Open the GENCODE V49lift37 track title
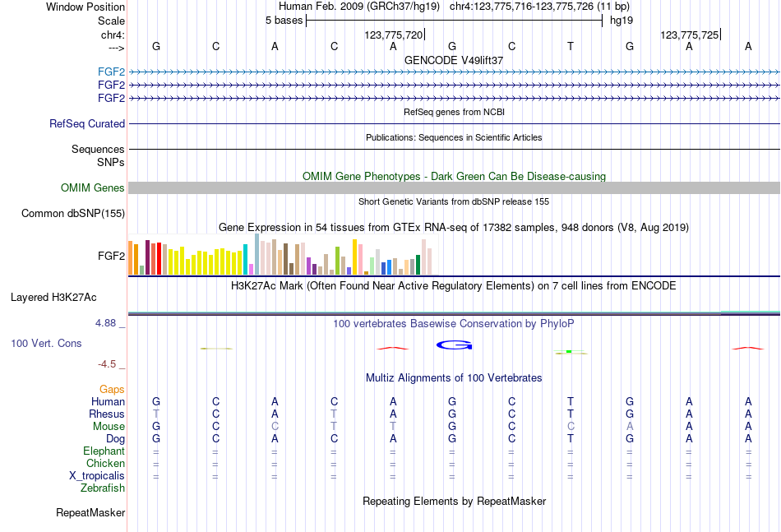The width and height of the screenshot is (781, 532). pyautogui.click(x=454, y=60)
